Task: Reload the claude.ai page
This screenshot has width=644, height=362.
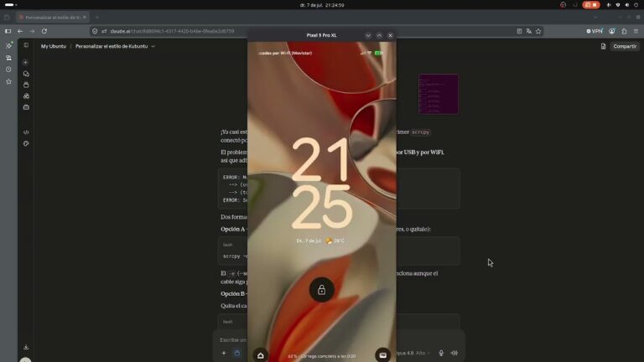Action: [x=44, y=31]
